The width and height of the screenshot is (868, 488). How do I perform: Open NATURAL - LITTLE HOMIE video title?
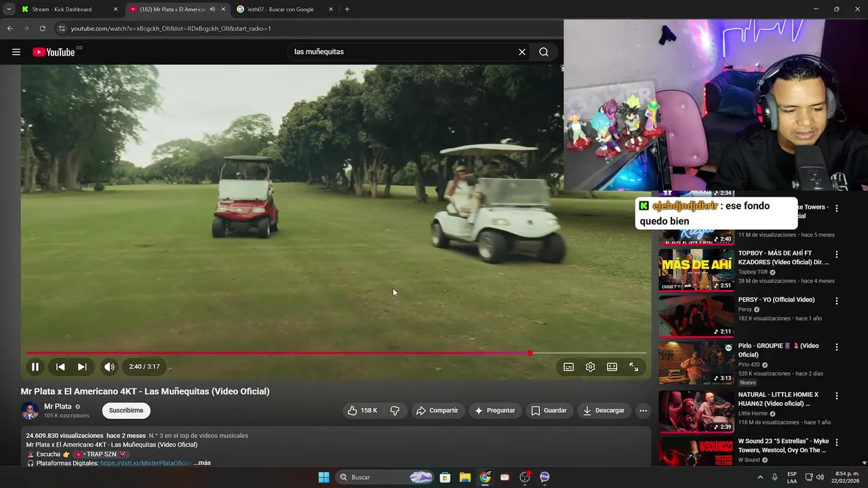pos(778,399)
